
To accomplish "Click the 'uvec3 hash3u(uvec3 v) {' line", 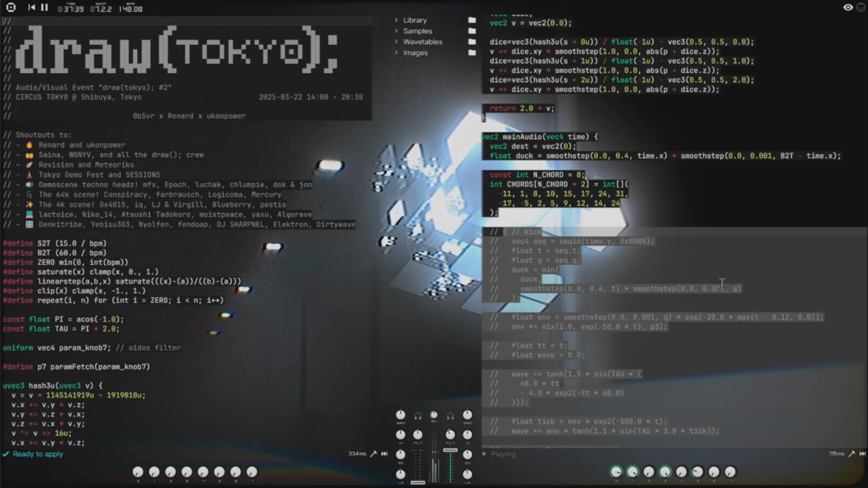I will (x=52, y=385).
